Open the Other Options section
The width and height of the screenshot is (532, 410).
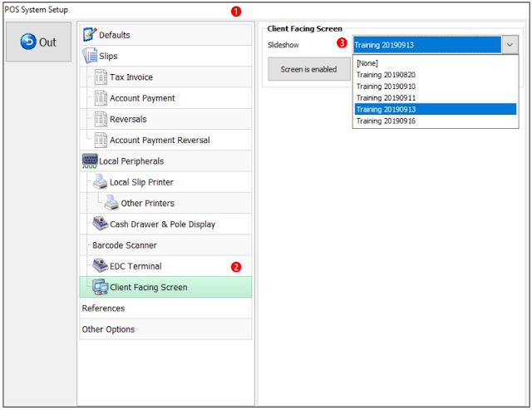click(166, 329)
